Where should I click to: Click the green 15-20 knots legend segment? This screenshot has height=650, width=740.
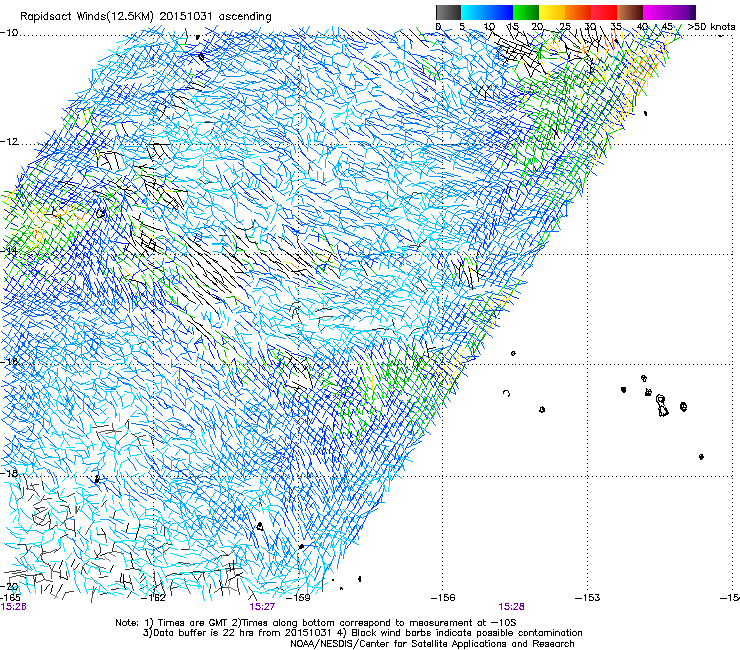tap(526, 12)
